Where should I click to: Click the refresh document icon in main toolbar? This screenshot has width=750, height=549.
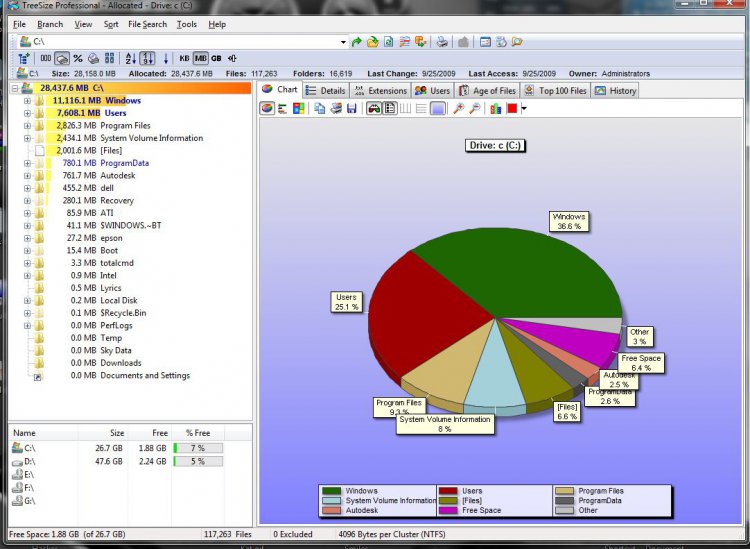[388, 42]
